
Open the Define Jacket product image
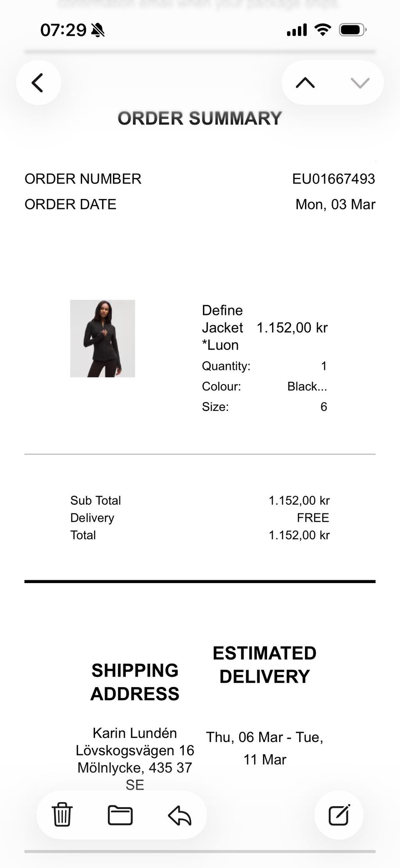102,338
